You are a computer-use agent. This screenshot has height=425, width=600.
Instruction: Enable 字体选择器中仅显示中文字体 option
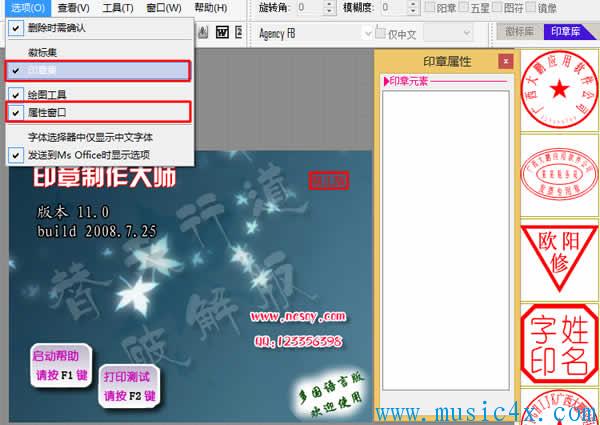tap(100, 137)
